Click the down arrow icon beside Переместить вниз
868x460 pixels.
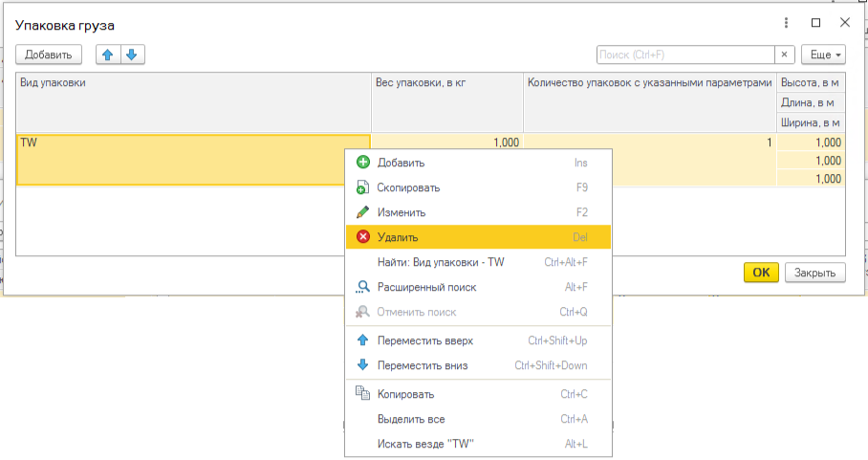coord(362,364)
